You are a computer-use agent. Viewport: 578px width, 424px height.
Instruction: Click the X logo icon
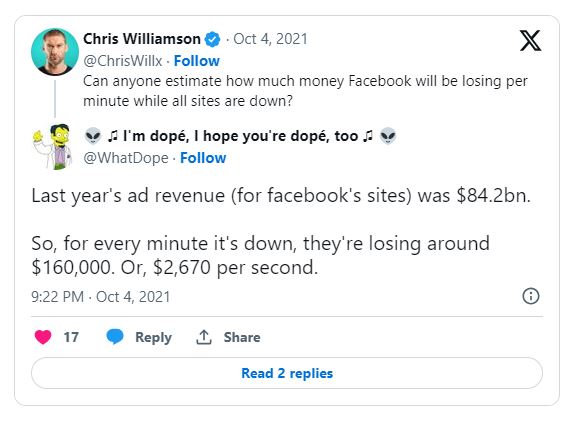[x=530, y=41]
